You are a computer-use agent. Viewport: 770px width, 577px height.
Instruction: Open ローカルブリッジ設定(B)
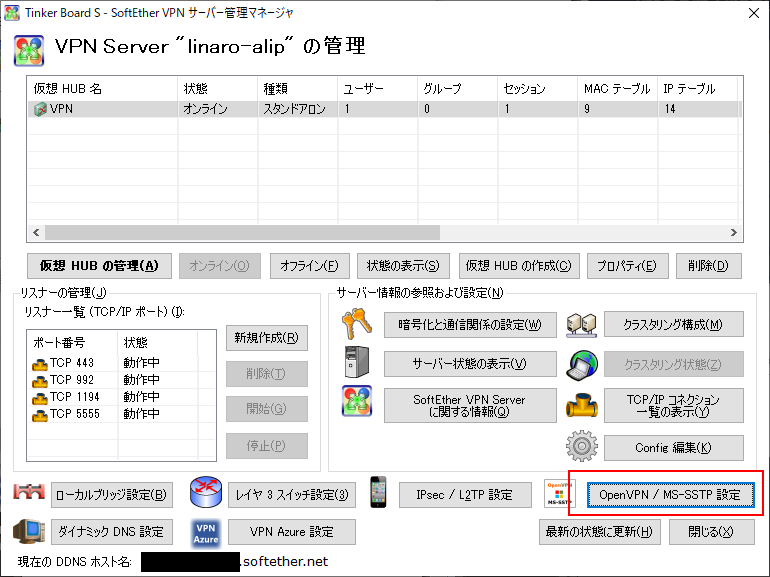click(112, 495)
